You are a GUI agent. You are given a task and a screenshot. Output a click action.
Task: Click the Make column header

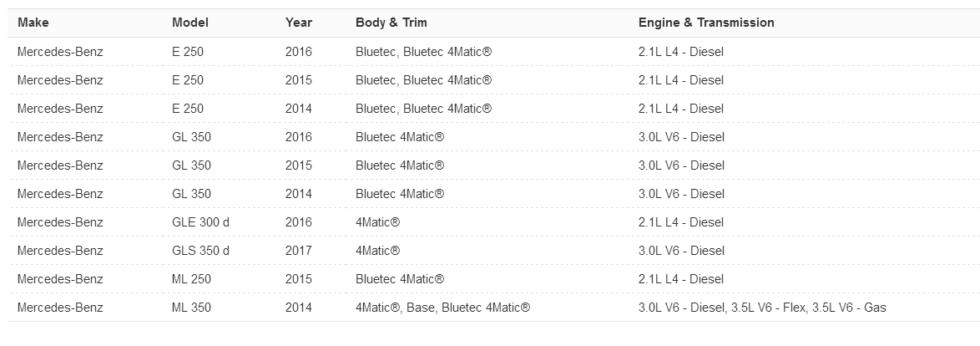tap(33, 23)
